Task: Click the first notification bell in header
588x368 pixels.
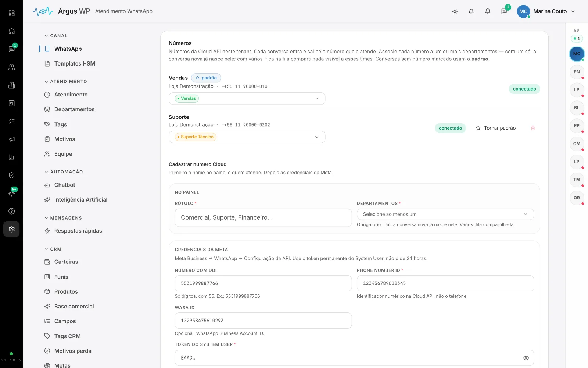Action: click(471, 11)
